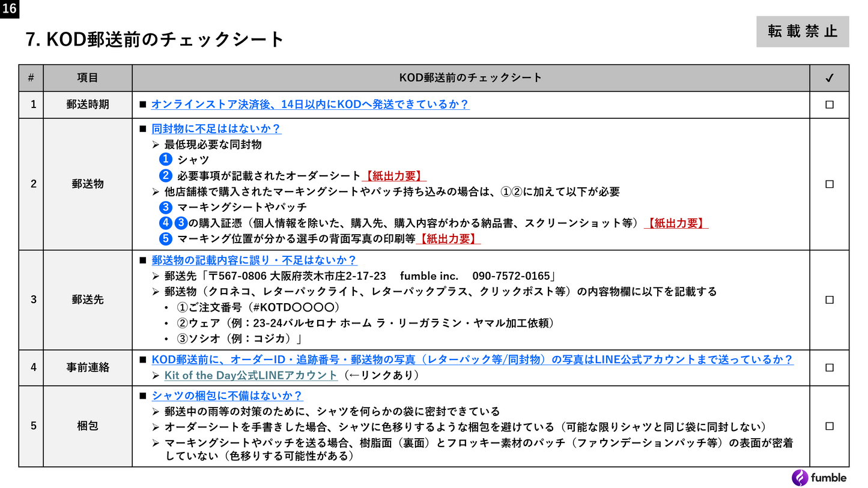This screenshot has width=868, height=488.
Task: Click the 最低現必要な同封物 line
Action: click(x=213, y=145)
